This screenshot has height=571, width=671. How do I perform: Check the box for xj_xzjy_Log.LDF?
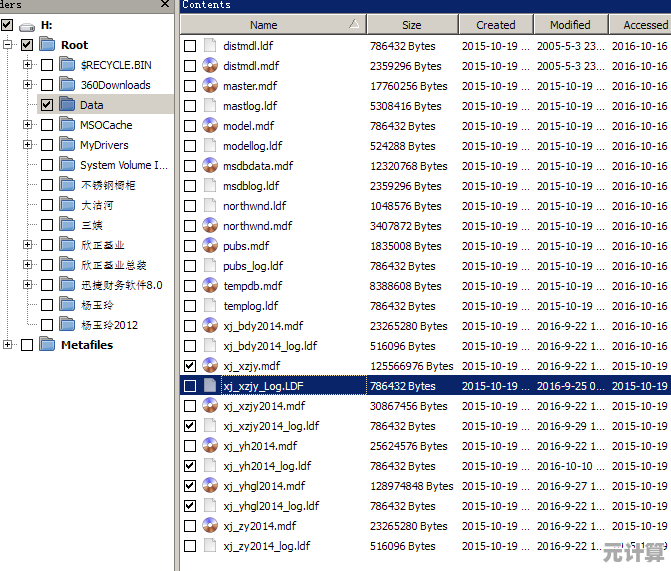pyautogui.click(x=190, y=386)
